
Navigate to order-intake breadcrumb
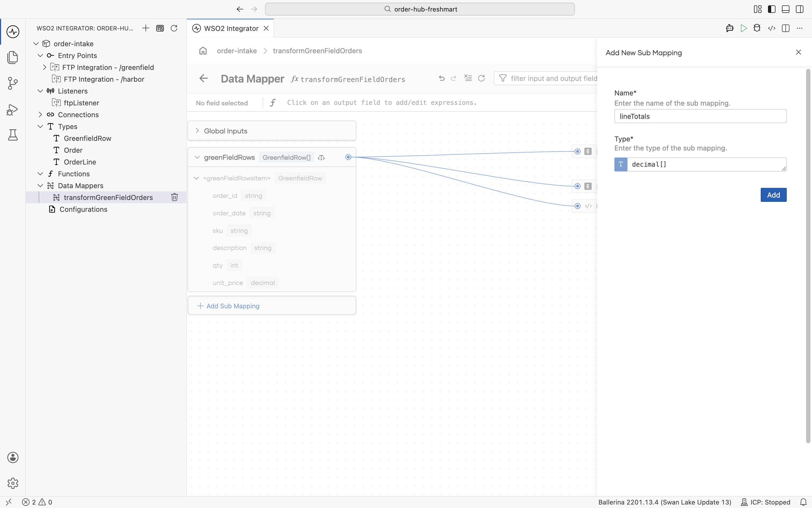coord(237,51)
